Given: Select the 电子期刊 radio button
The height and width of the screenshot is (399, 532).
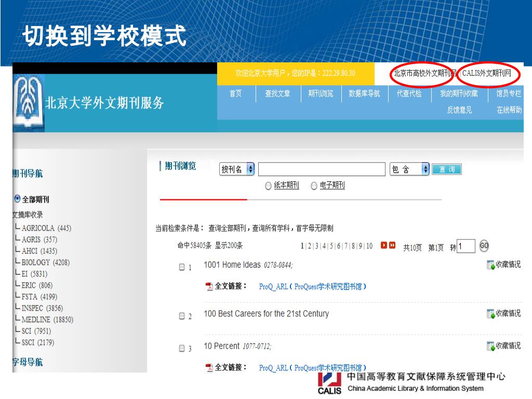Looking at the screenshot, I should (x=314, y=185).
